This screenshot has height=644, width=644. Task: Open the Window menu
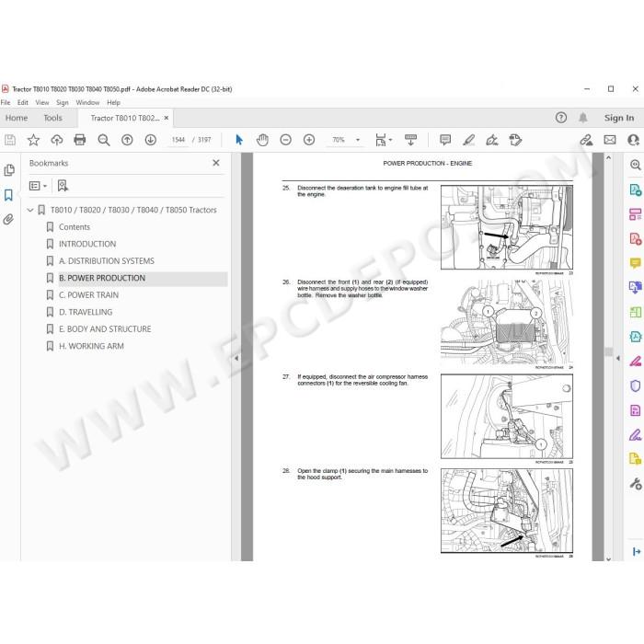point(87,102)
